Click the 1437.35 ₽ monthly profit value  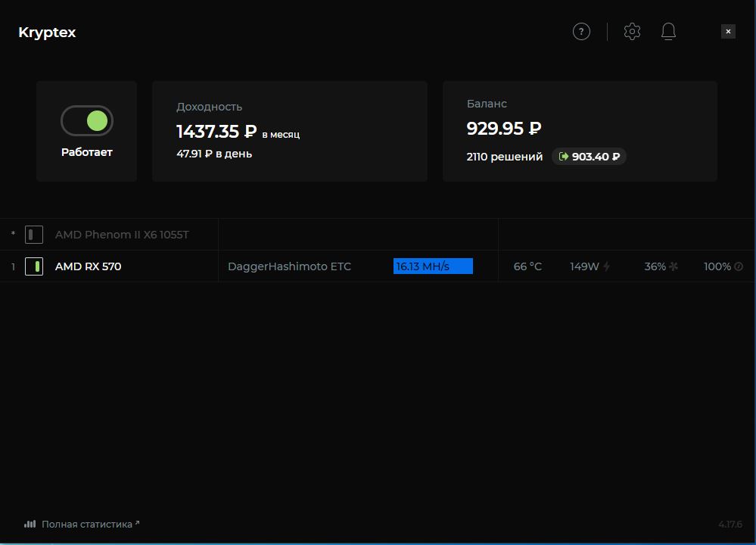216,131
